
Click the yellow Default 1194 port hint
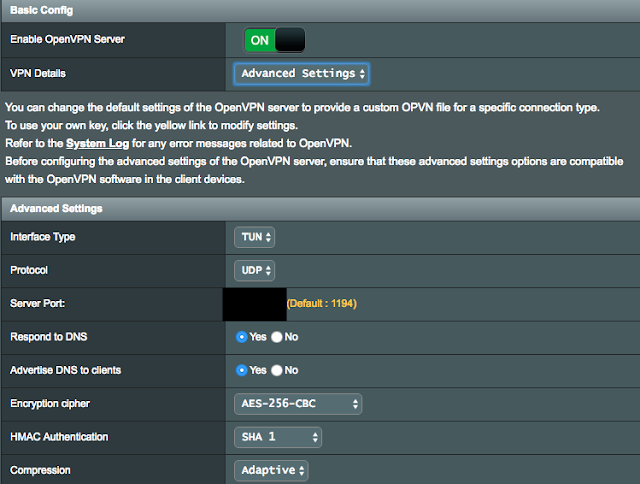pyautogui.click(x=322, y=303)
